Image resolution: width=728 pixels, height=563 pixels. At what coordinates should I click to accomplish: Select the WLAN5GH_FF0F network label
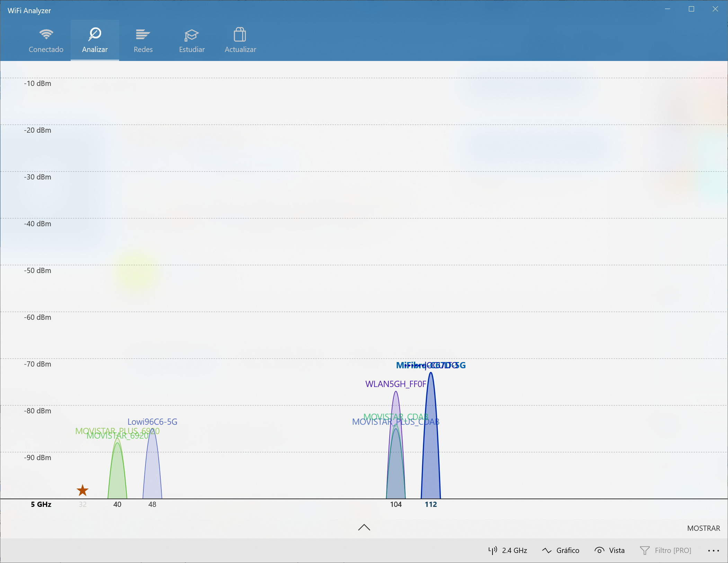396,384
